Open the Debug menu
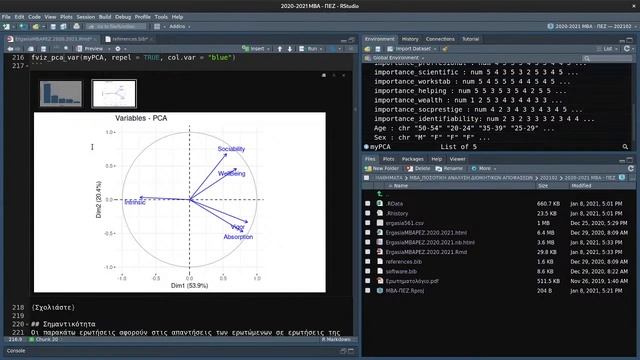Image resolution: width=640 pixels, height=360 pixels. [x=123, y=17]
